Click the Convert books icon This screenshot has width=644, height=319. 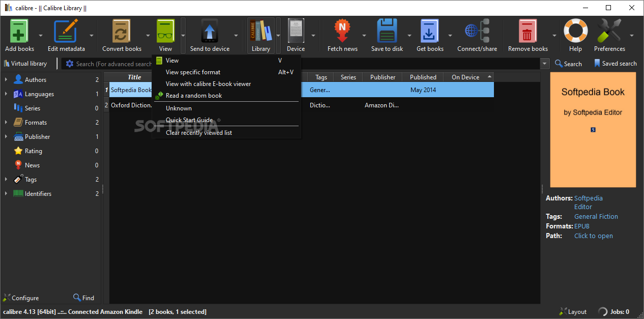pos(122,31)
